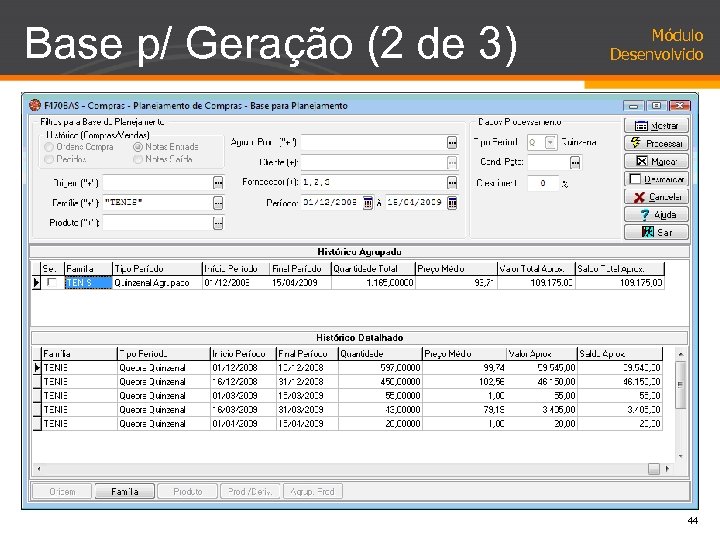Open lookup button beside Fornecedor field

click(x=452, y=183)
